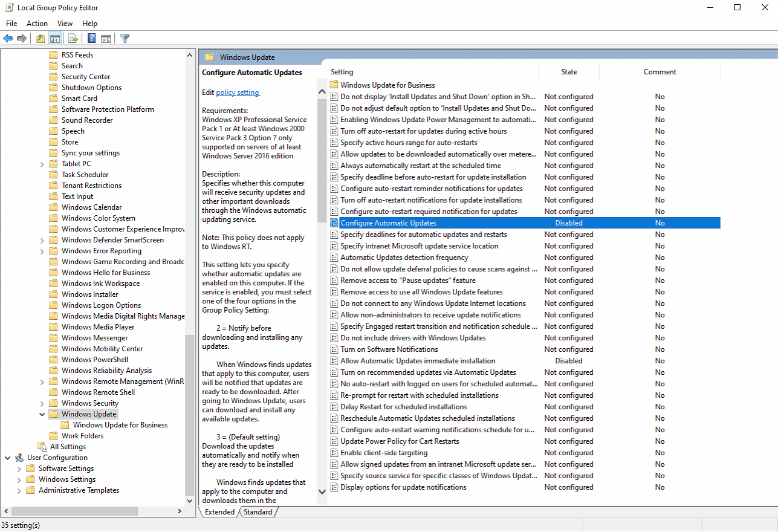Collapse the User Configuration node

tap(7, 458)
